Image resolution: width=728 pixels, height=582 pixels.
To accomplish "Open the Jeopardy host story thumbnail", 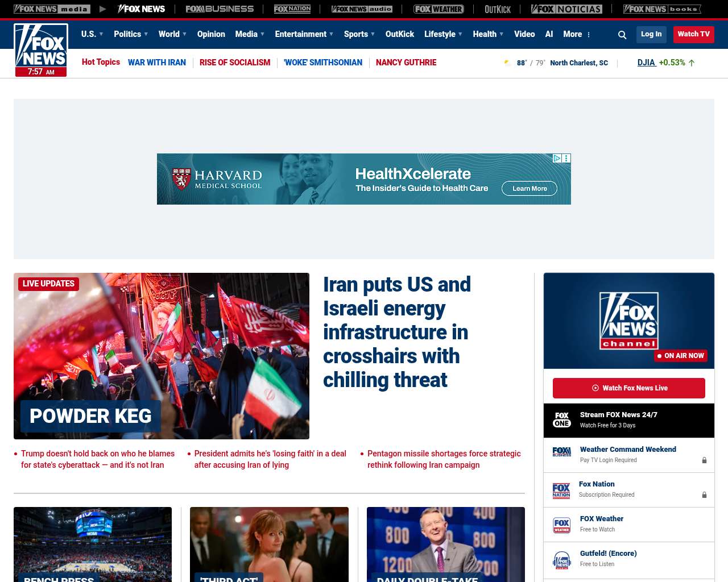I will tap(446, 544).
